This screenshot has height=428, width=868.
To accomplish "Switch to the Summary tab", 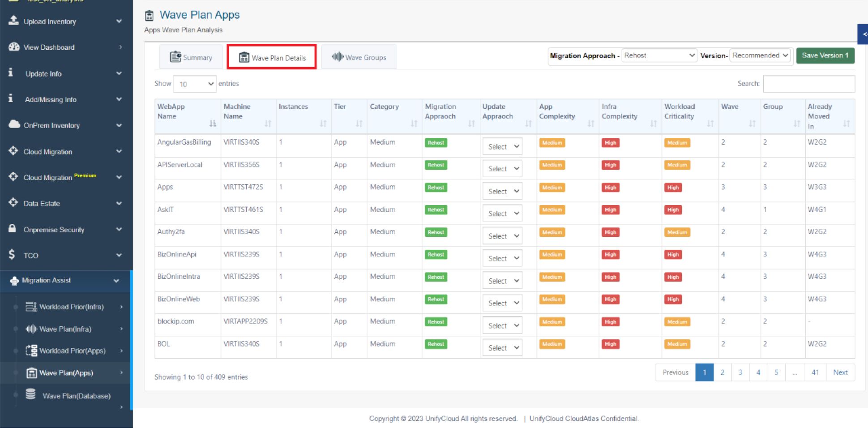I will tap(191, 57).
